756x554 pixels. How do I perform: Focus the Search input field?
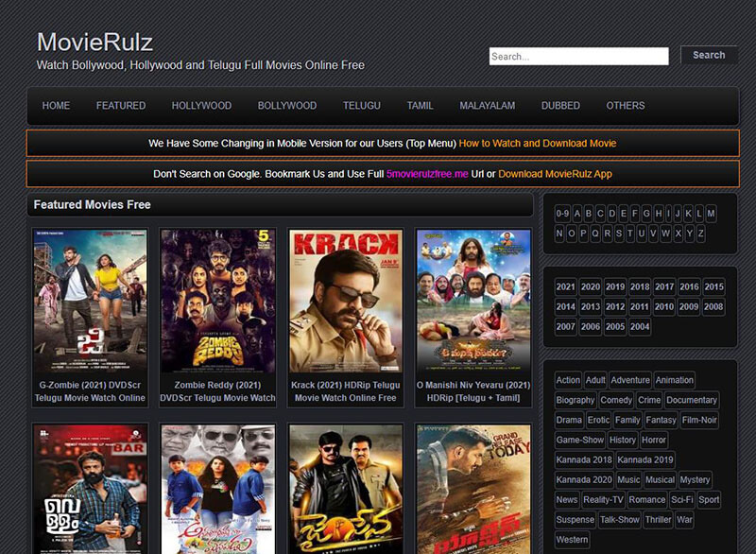pyautogui.click(x=578, y=57)
